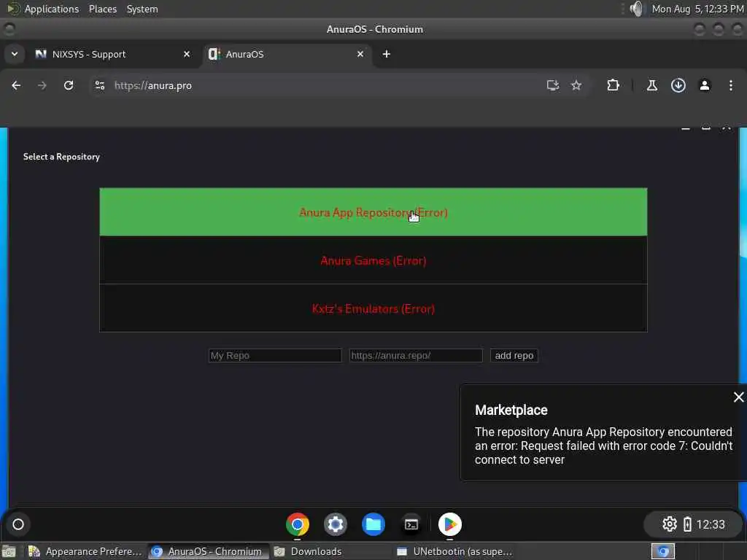This screenshot has height=560, width=747.
Task: Open the browser Downloads icon
Action: (x=678, y=86)
